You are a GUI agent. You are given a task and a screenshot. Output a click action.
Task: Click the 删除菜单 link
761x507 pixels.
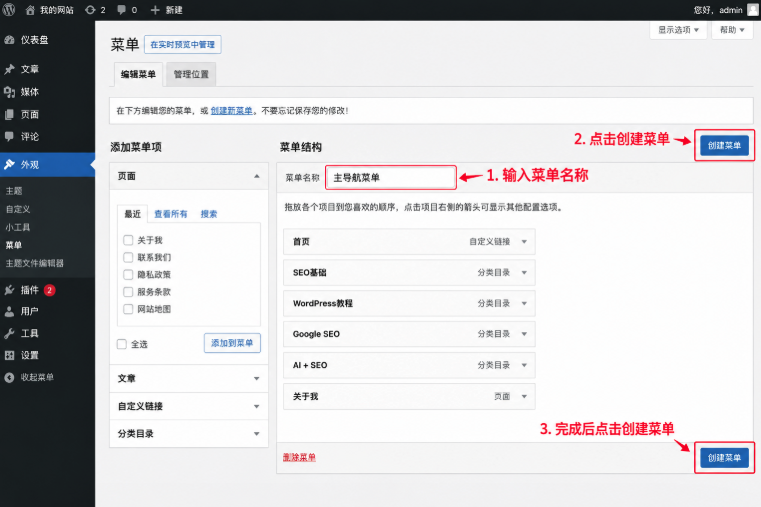click(x=299, y=457)
